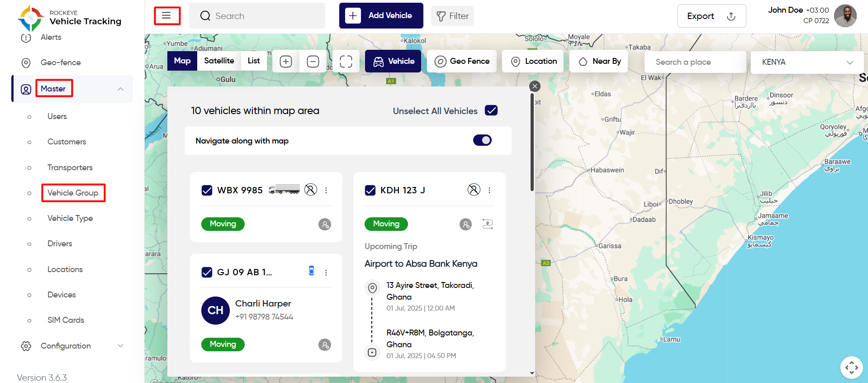Image resolution: width=868 pixels, height=383 pixels.
Task: Expand the Configuration section chevron
Action: (121, 346)
